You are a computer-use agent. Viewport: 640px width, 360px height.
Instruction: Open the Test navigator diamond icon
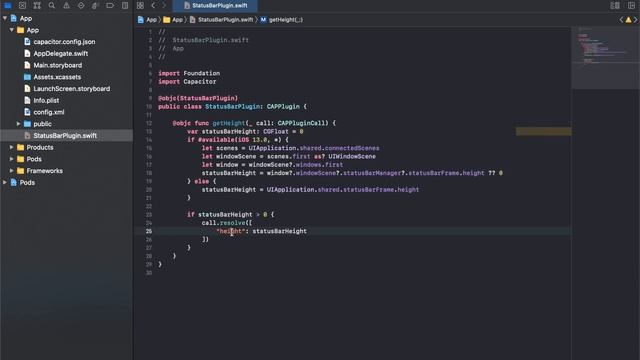[81, 5]
